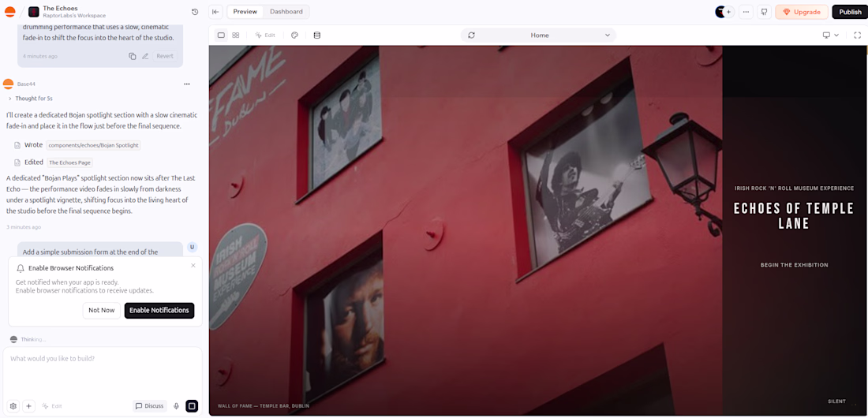
Task: Collapse the chat panel with arrow icon
Action: tap(216, 12)
